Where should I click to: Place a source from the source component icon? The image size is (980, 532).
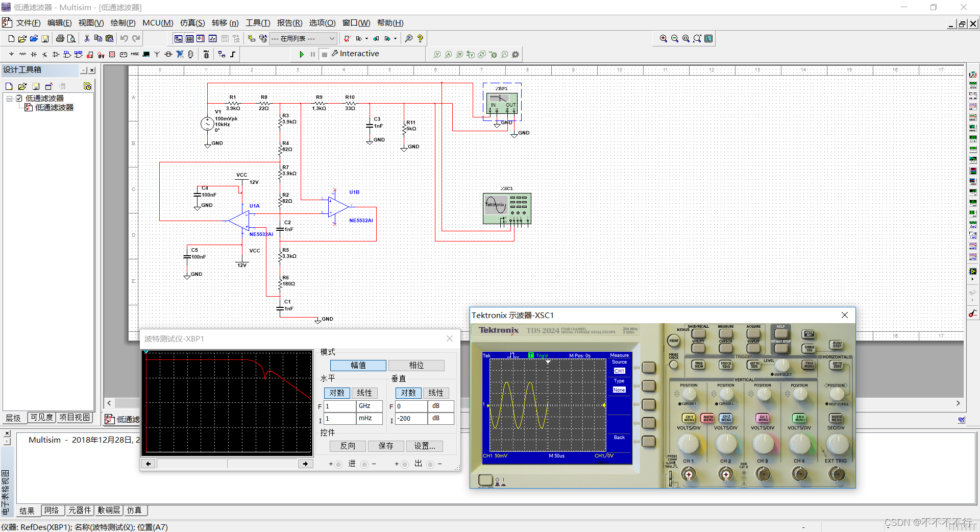(x=11, y=54)
